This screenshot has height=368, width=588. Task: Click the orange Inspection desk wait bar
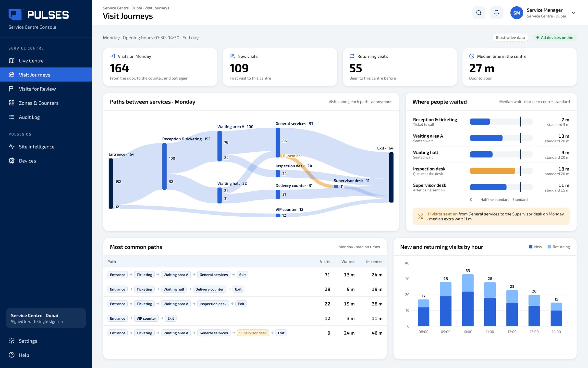pos(492,171)
